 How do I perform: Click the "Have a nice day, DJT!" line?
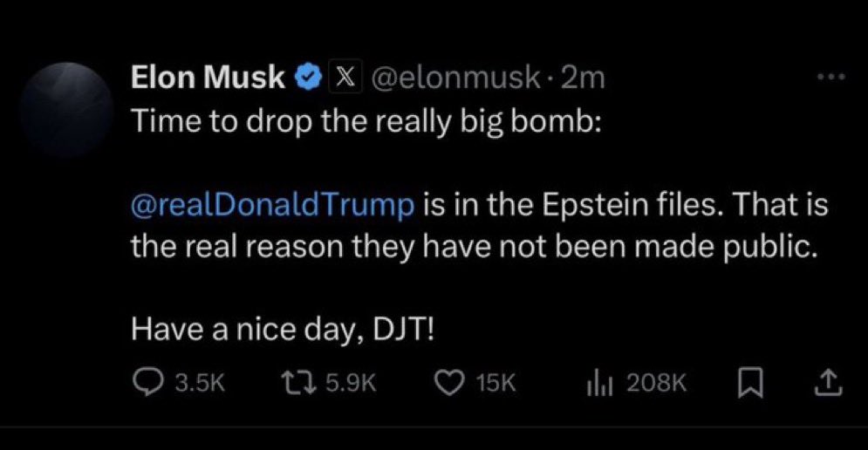click(284, 331)
